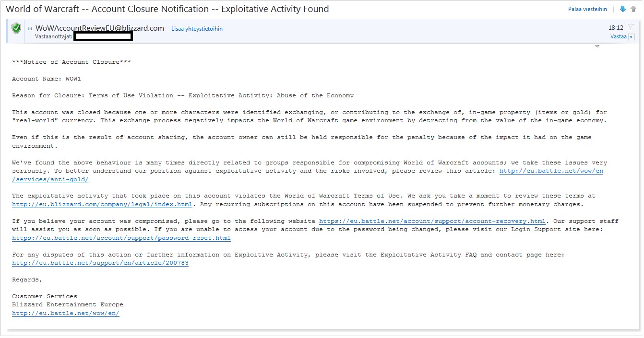Image resolution: width=644 pixels, height=338 pixels.
Task: Click sender address WoWAccountReviewEU@blizzard.com
Action: (100, 28)
